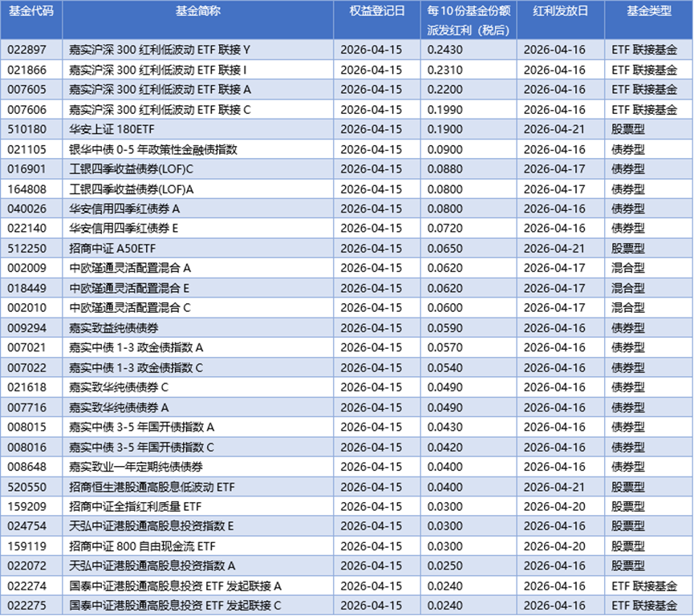Click dividend value 0.1900

444,129
